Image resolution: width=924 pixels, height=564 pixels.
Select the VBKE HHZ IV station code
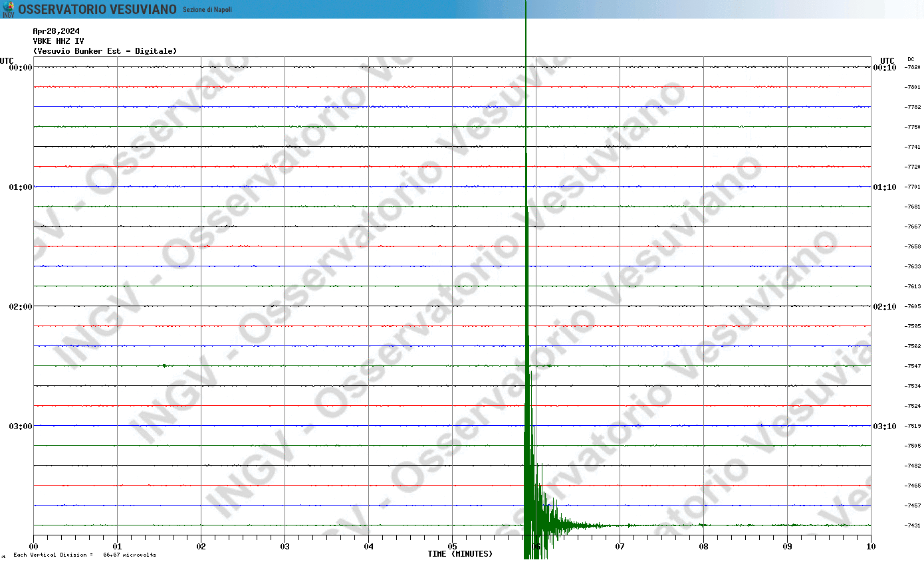pyautogui.click(x=58, y=41)
